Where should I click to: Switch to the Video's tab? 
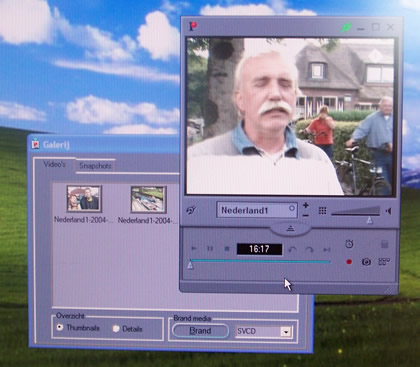[54, 164]
